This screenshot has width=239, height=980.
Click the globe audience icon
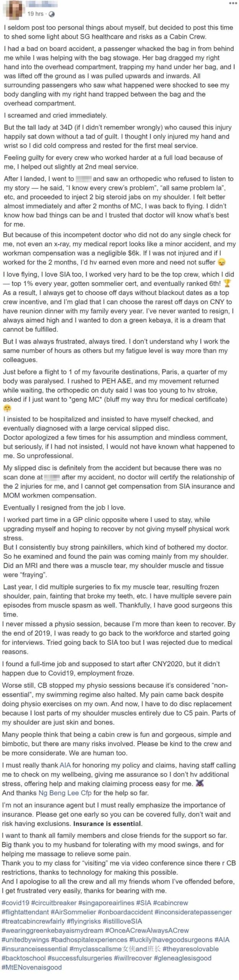[52, 14]
